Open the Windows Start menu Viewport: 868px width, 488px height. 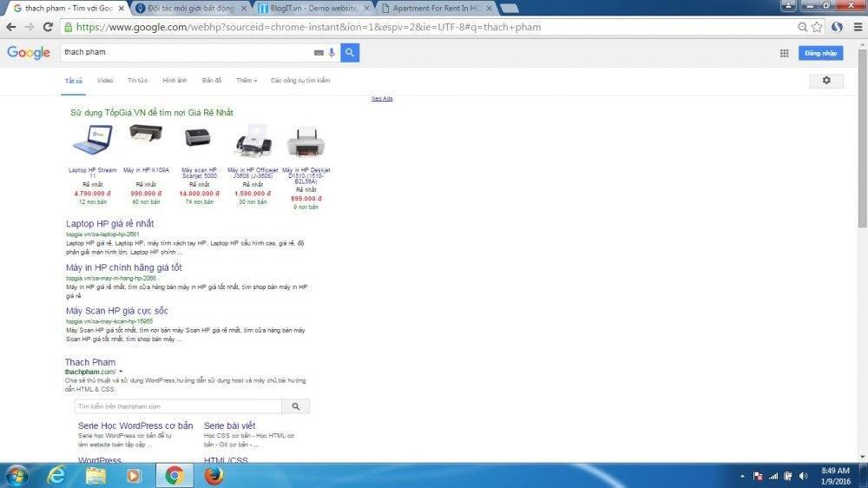coord(16,476)
